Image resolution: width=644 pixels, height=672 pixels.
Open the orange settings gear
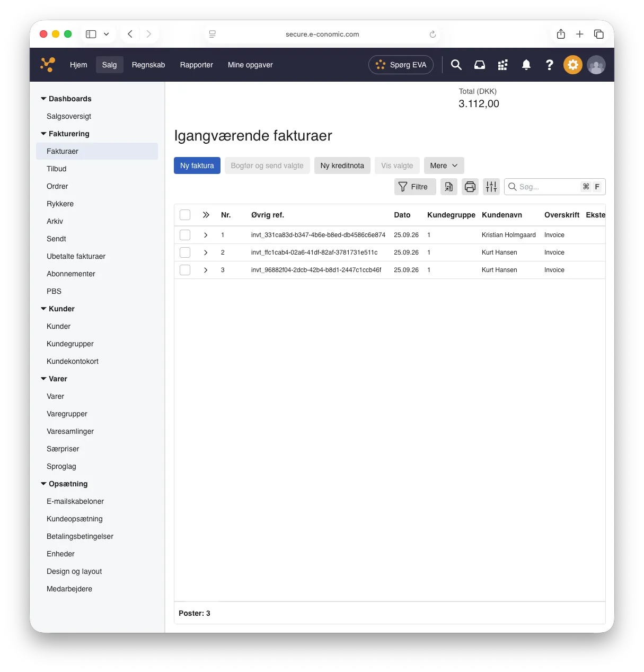click(573, 65)
